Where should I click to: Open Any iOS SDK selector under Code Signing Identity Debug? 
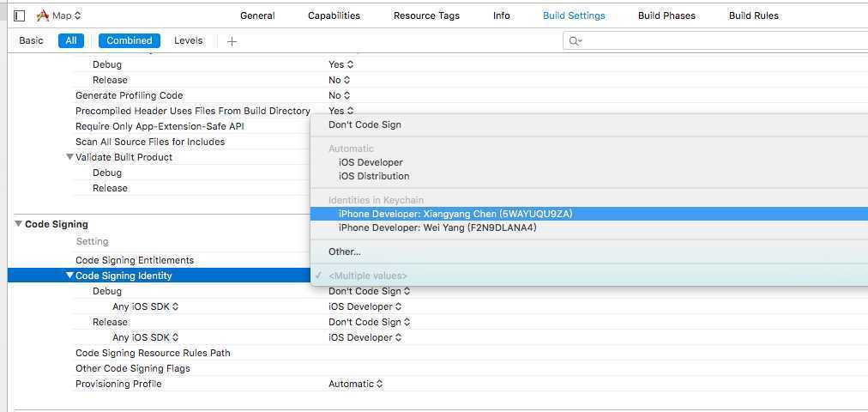click(x=146, y=306)
